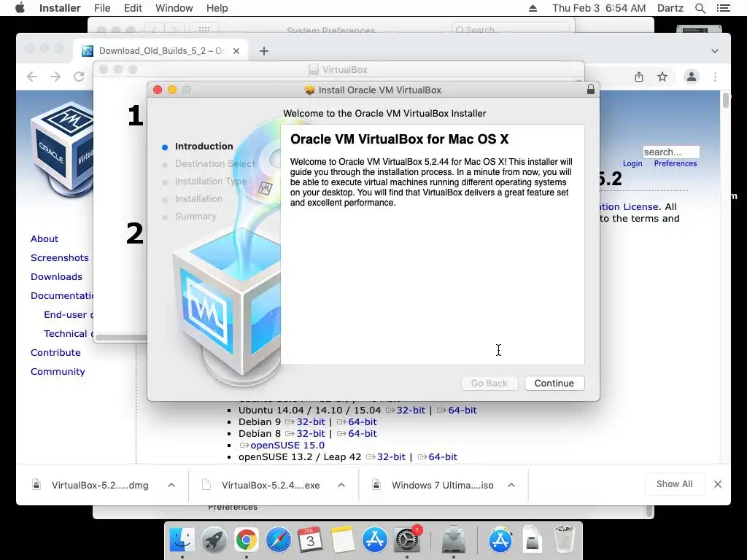Screen dimensions: 747x560
Task: Click the Preferences link on web page
Action: coord(675,164)
